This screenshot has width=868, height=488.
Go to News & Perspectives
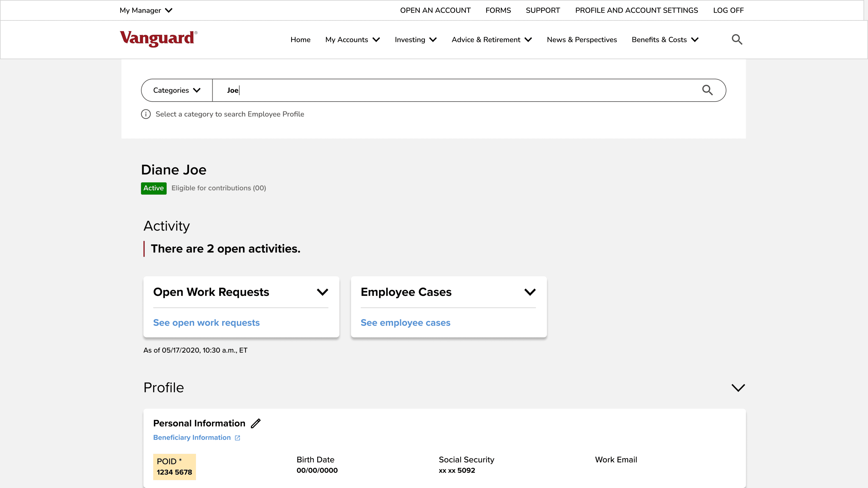point(581,40)
